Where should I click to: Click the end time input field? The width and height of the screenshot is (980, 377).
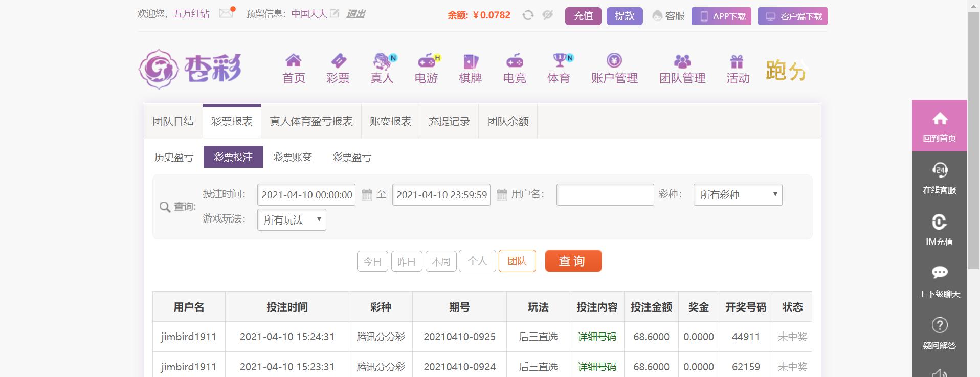pos(441,195)
